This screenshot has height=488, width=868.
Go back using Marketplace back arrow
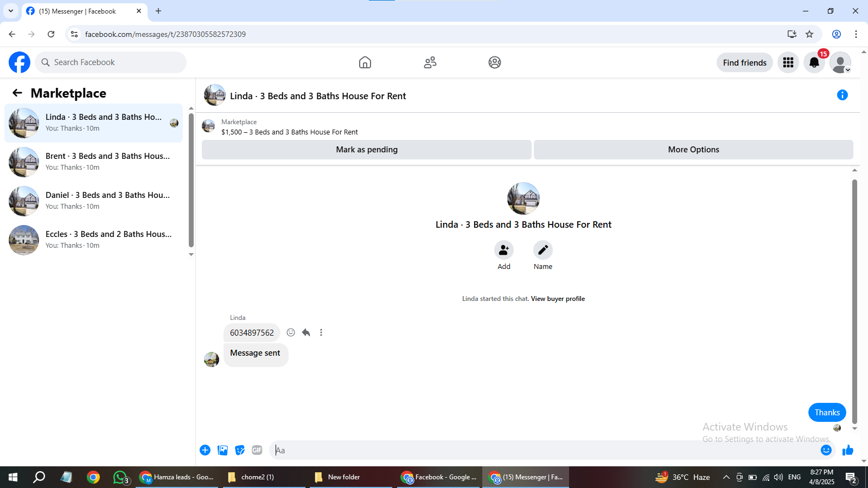(17, 93)
